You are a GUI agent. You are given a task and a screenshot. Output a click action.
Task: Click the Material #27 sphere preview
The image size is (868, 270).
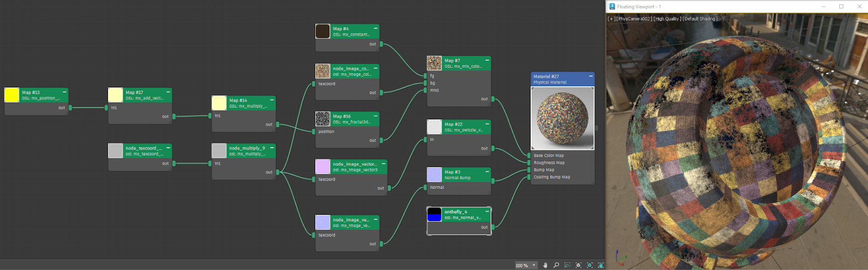tap(563, 118)
